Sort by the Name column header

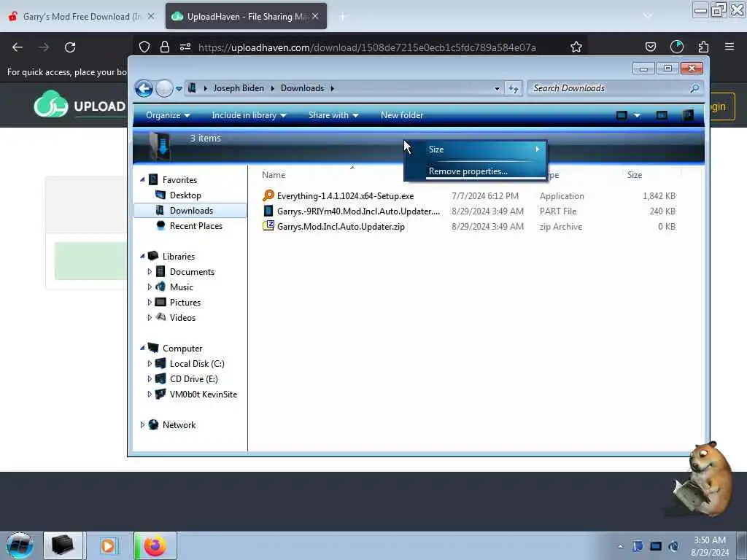tap(274, 175)
